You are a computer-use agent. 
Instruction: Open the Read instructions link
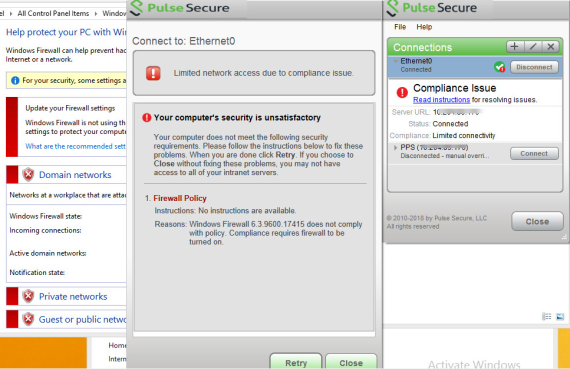[x=441, y=100]
